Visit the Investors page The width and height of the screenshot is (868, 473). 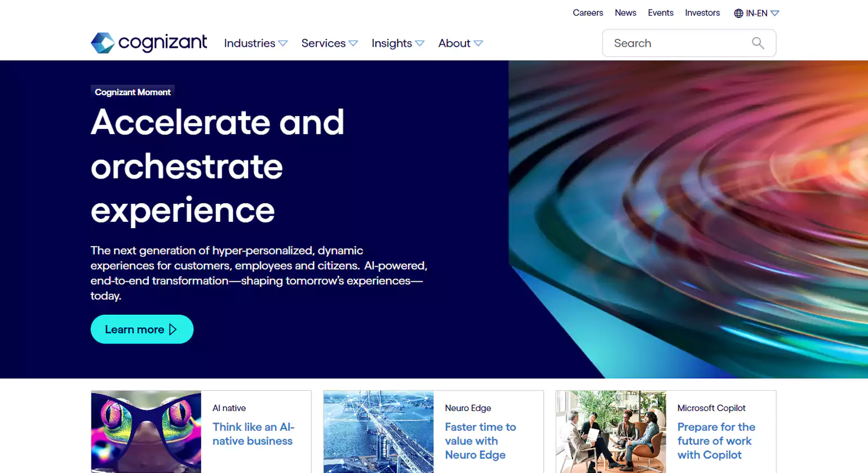click(702, 12)
